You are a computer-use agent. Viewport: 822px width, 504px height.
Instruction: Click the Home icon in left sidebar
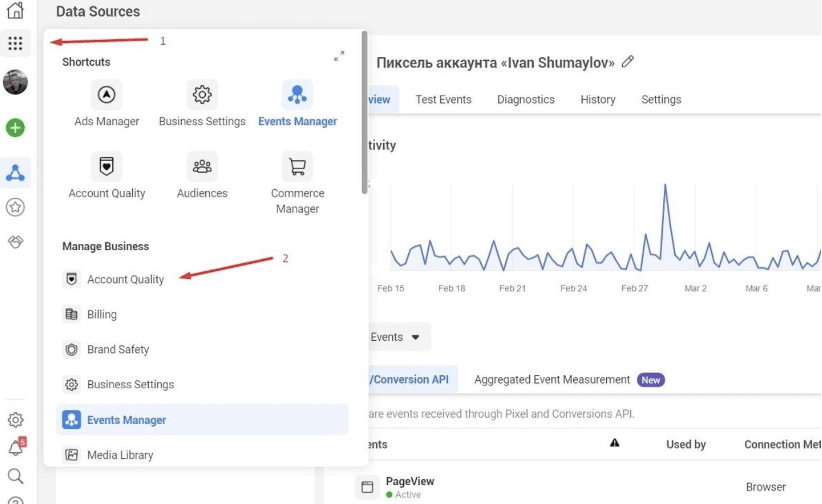[x=15, y=9]
